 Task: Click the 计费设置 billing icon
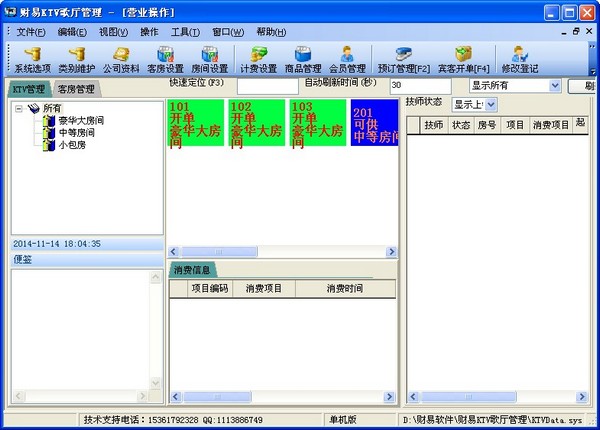point(259,60)
